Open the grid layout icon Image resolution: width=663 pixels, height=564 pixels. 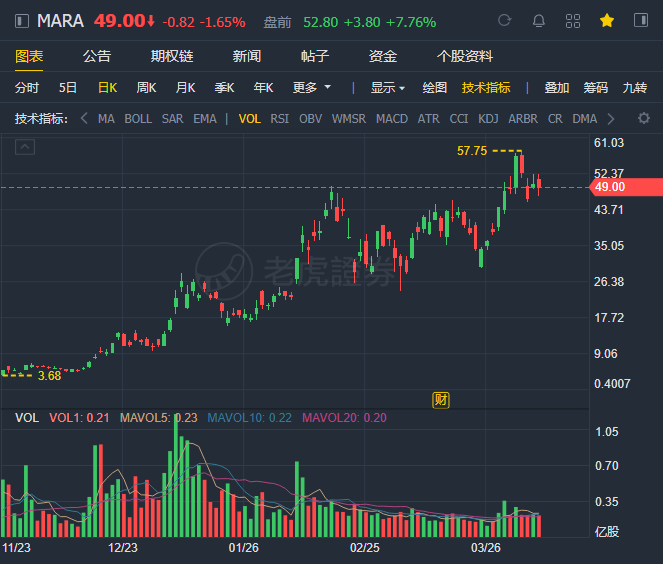tap(573, 21)
